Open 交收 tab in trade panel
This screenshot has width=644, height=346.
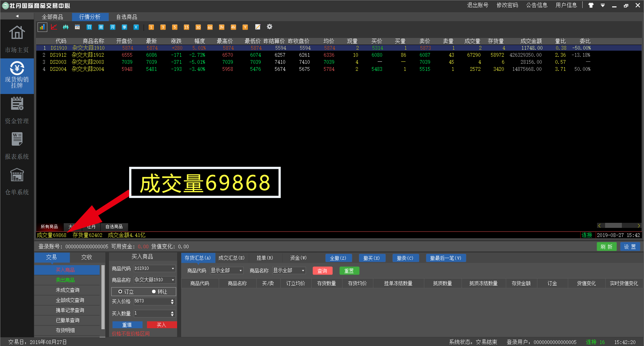click(87, 257)
